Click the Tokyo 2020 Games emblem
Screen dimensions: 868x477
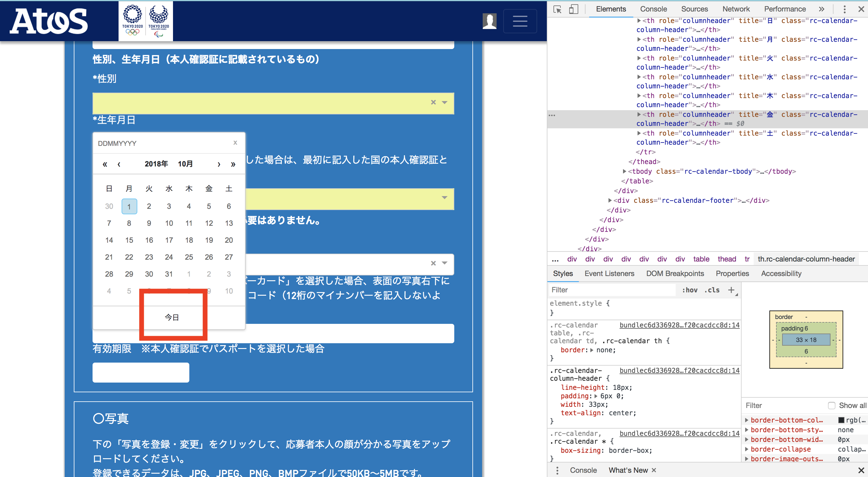click(x=145, y=21)
